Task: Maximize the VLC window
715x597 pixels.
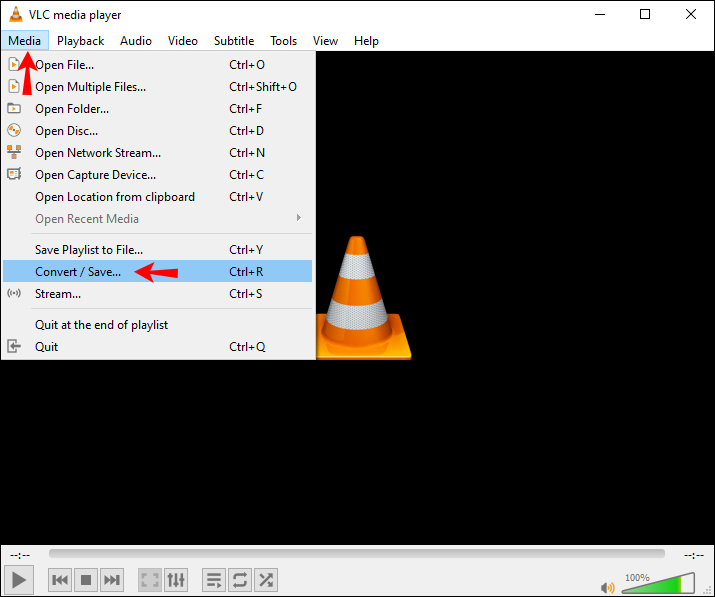Action: coord(645,14)
